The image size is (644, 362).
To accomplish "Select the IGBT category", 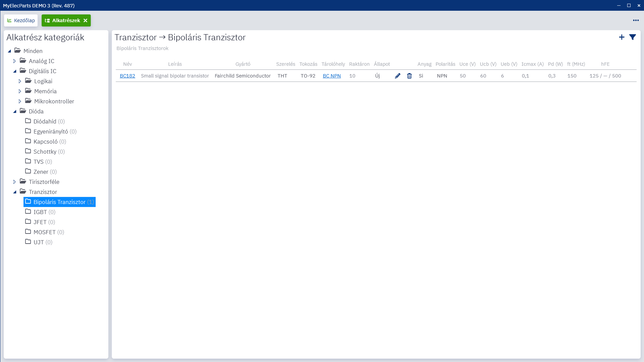I will pos(40,212).
